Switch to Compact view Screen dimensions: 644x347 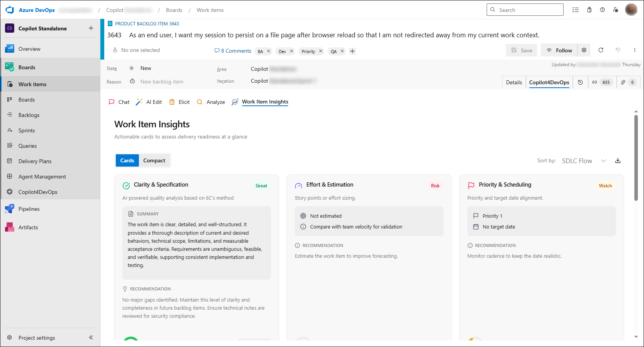coord(154,160)
